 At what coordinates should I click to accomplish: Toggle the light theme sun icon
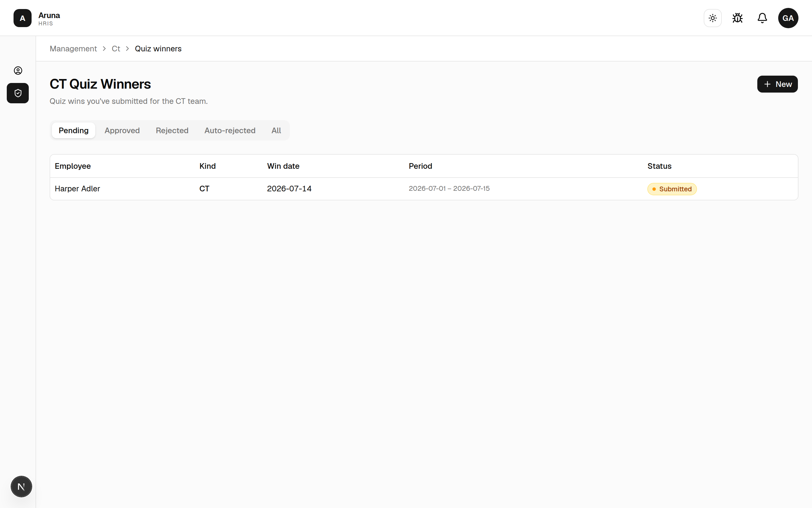click(x=713, y=18)
